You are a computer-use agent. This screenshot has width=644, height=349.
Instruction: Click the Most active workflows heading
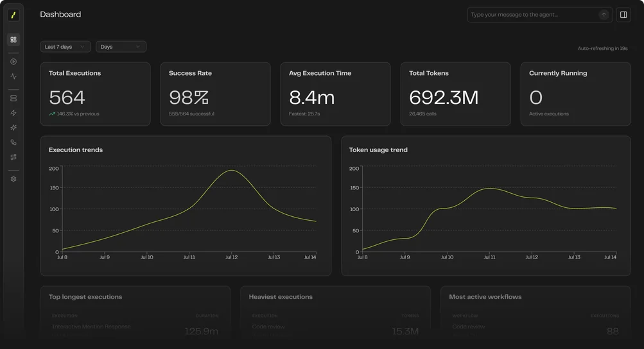pos(485,297)
